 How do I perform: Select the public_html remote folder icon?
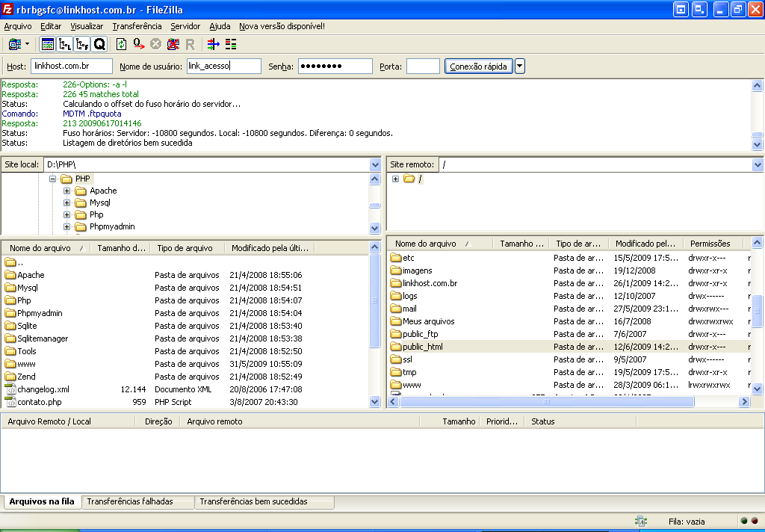[396, 347]
